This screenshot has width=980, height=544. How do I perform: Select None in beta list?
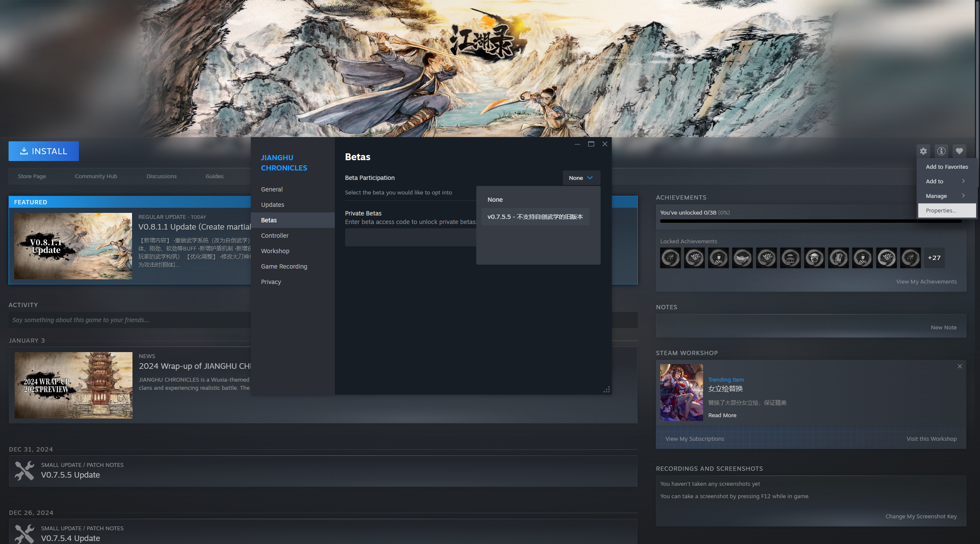click(495, 200)
